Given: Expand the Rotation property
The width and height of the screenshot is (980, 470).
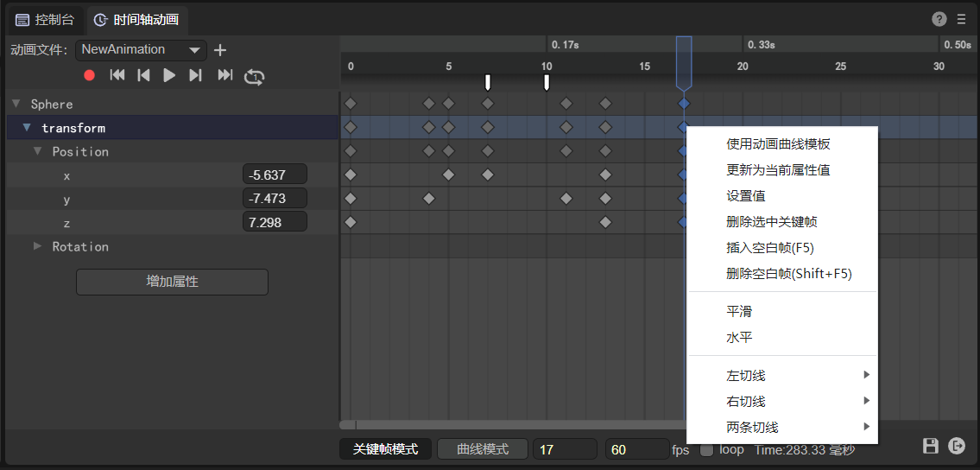Looking at the screenshot, I should click(37, 246).
